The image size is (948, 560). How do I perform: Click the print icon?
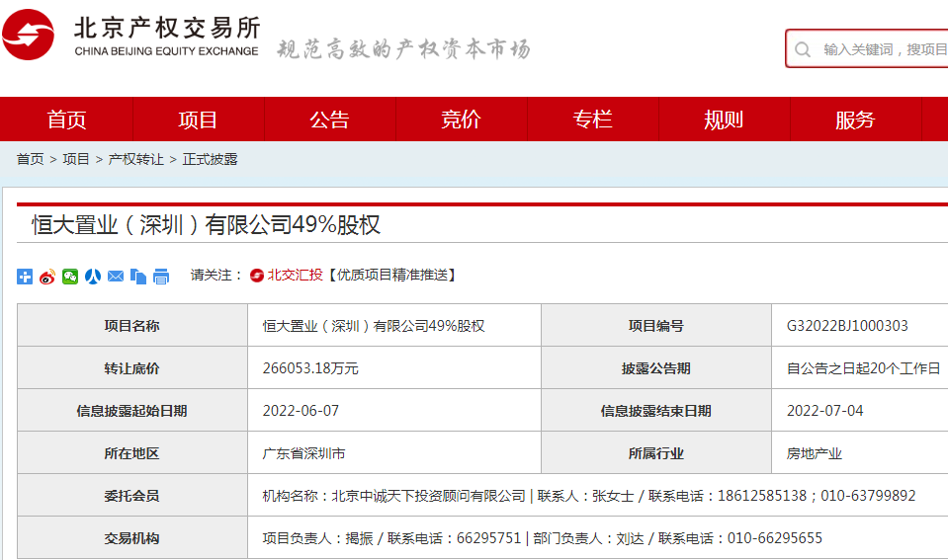pyautogui.click(x=161, y=277)
